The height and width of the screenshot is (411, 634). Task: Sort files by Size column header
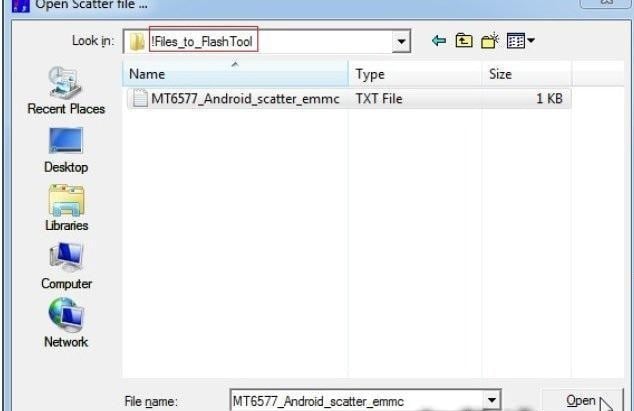click(527, 74)
